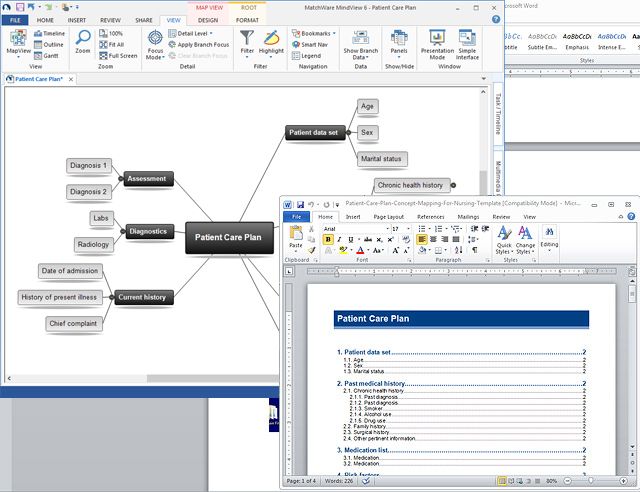Toggle Print Layout view in Word status bar
The width and height of the screenshot is (640, 492).
(502, 481)
